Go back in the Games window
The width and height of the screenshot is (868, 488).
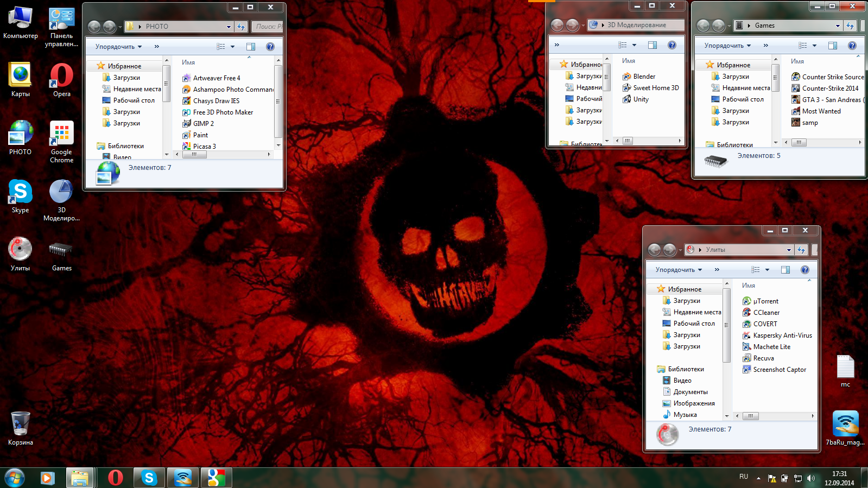coord(703,26)
